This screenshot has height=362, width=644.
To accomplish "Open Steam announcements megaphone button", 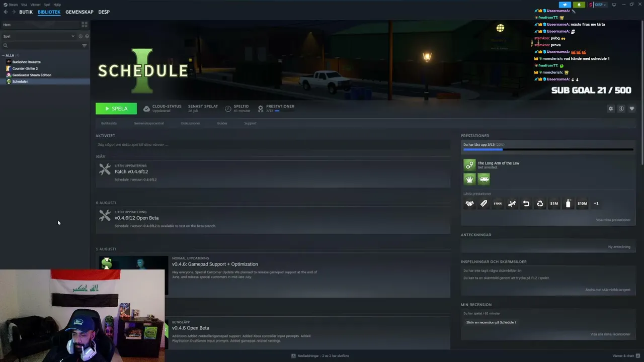I will [565, 5].
